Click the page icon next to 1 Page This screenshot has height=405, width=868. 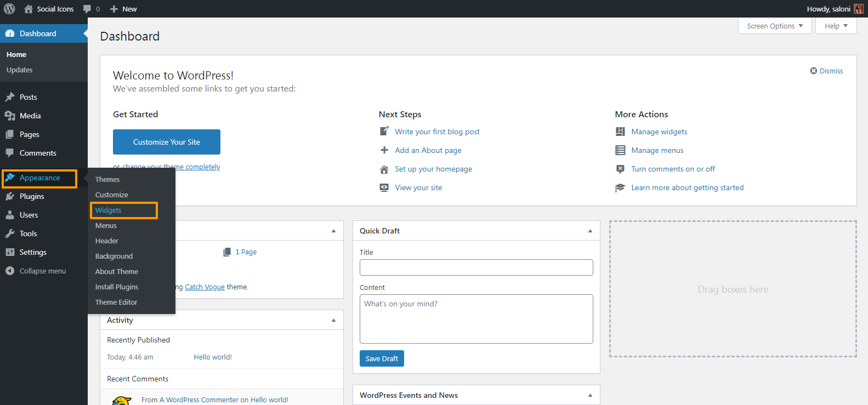pyautogui.click(x=227, y=252)
